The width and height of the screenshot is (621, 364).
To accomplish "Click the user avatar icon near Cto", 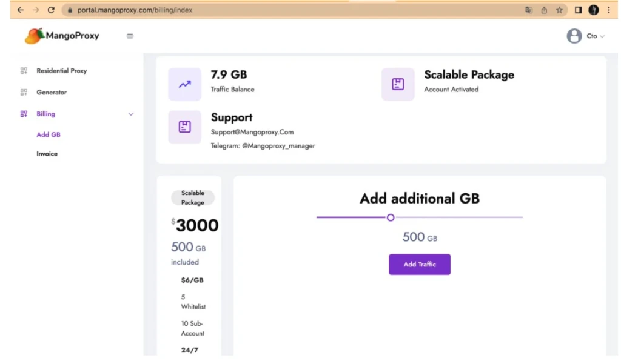I will point(574,36).
